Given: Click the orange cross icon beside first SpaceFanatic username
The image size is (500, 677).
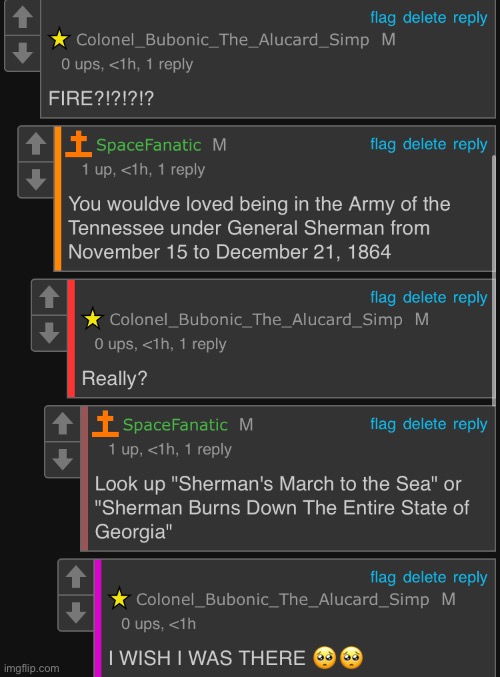Looking at the screenshot, I should tap(78, 144).
